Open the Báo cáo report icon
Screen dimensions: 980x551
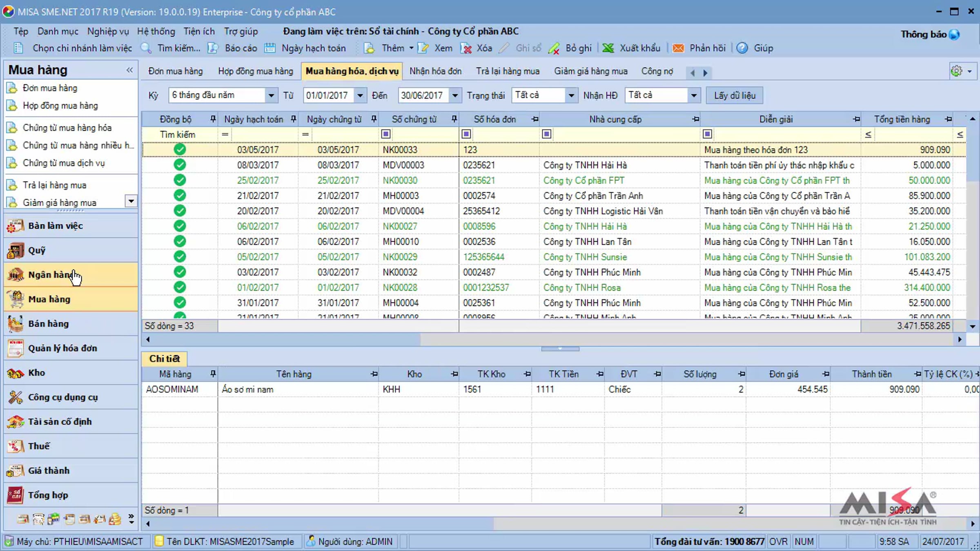click(213, 48)
